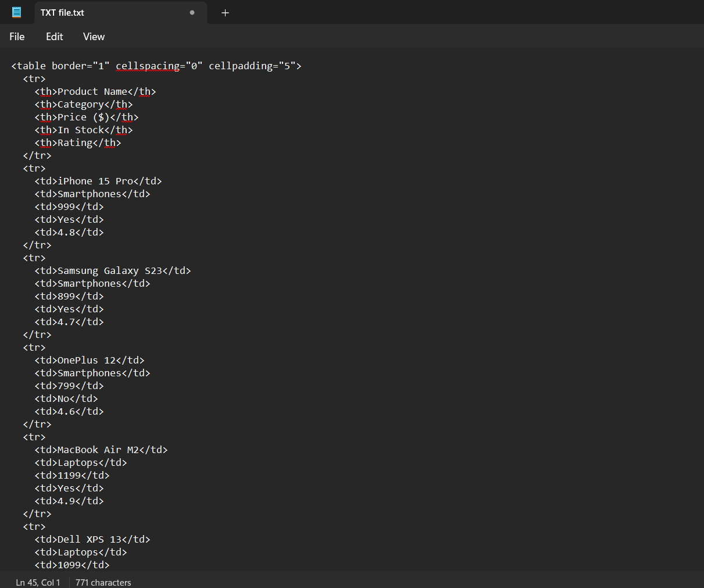Click the Dell XPS 13 cell line
Viewport: 704px width, 588px height.
pyautogui.click(x=92, y=539)
